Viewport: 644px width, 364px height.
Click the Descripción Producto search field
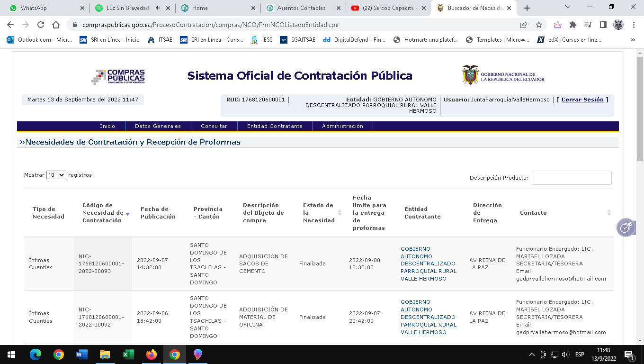572,178
